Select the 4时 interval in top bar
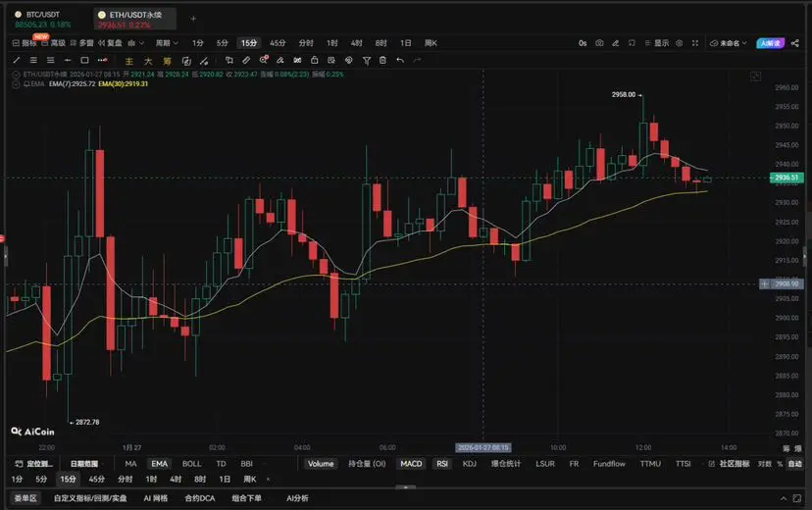812x510 pixels. click(x=356, y=43)
